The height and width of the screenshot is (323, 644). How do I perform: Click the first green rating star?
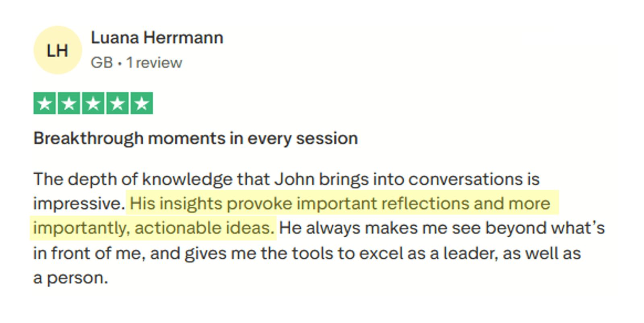[x=45, y=103]
